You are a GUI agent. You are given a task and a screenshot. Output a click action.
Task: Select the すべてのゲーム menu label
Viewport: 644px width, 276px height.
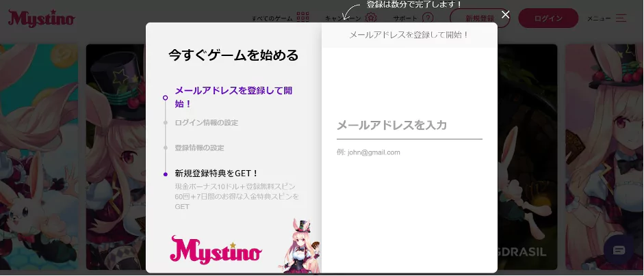(272, 18)
